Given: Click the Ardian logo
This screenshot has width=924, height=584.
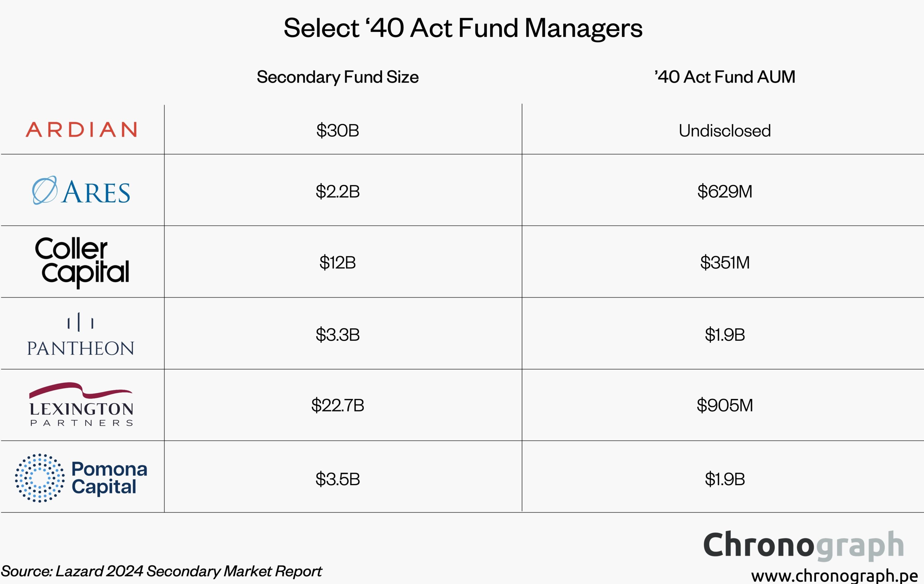Looking at the screenshot, I should coord(81,130).
